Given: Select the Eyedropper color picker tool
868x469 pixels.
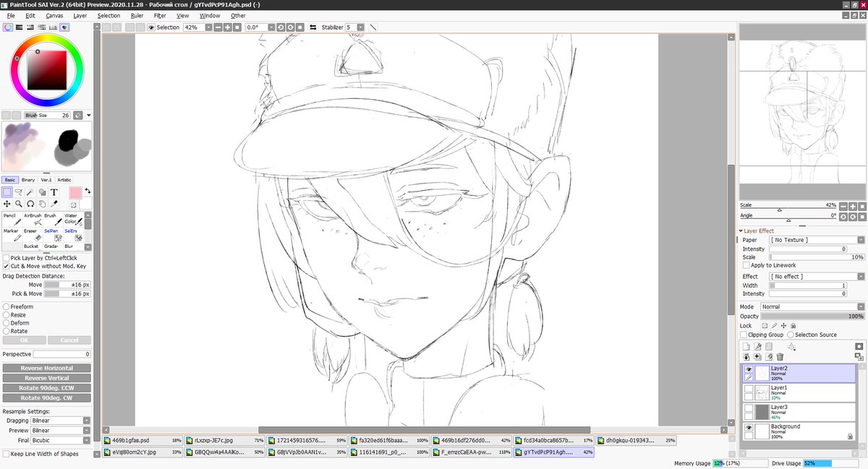Looking at the screenshot, I should click(x=54, y=204).
